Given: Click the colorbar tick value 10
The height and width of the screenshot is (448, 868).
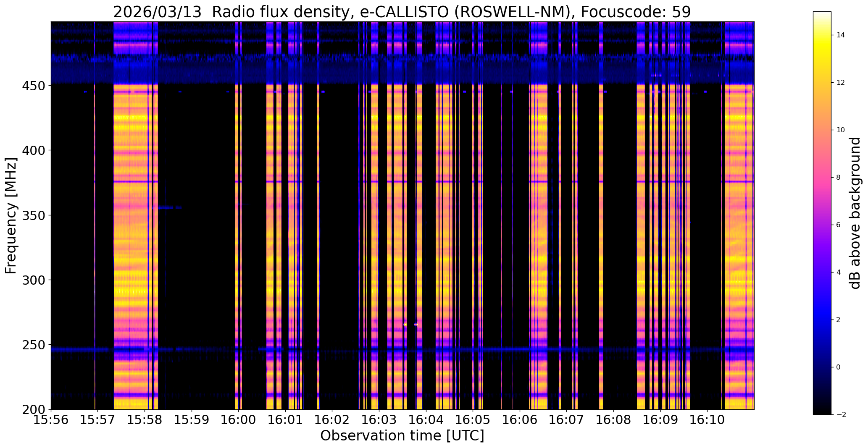Looking at the screenshot, I should click(x=841, y=130).
